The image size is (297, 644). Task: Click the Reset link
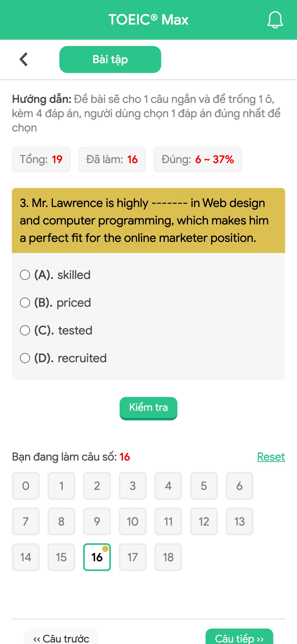(271, 457)
